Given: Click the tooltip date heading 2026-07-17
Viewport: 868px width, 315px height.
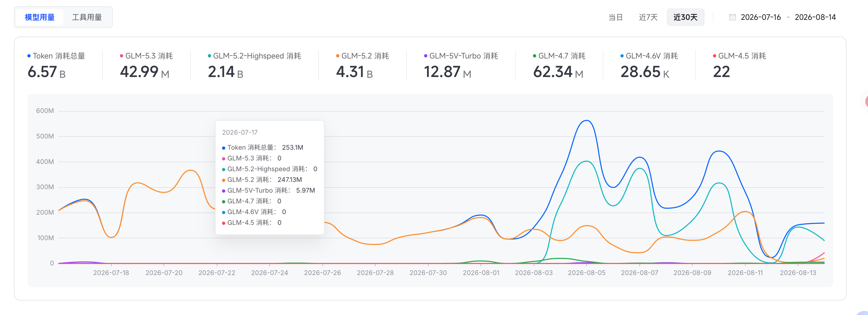Looking at the screenshot, I should 240,132.
